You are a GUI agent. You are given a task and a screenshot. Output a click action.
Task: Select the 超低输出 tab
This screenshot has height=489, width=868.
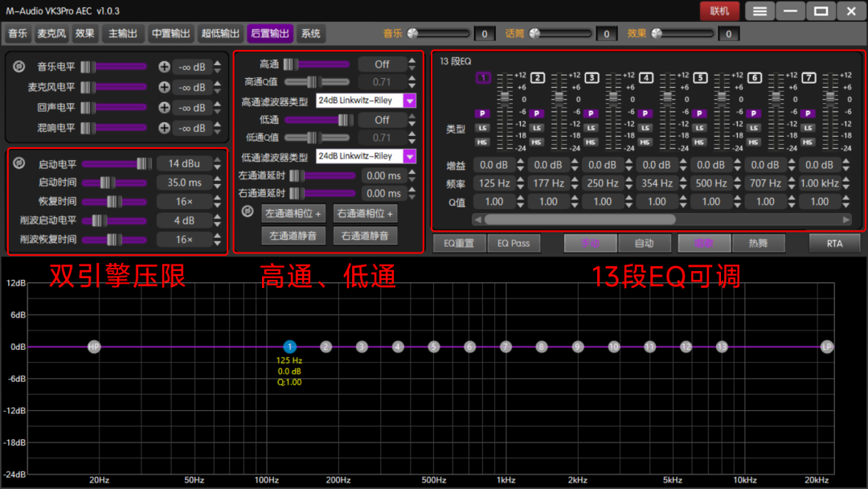[x=220, y=34]
